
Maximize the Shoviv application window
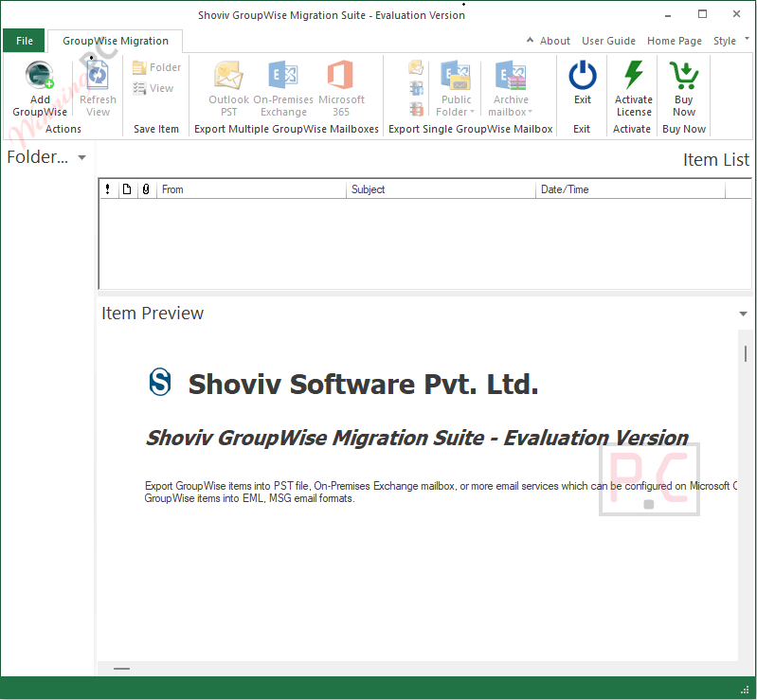tap(702, 14)
